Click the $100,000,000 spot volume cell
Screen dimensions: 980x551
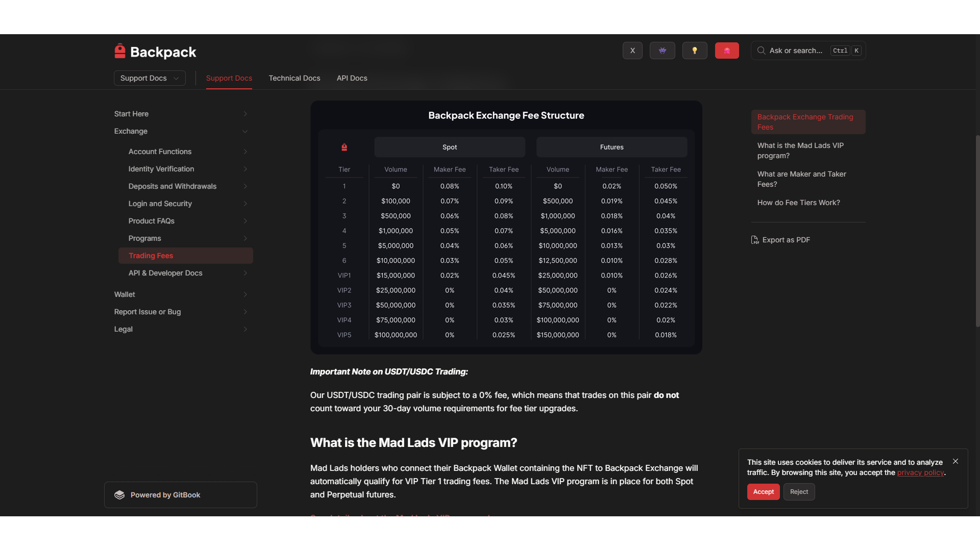(x=396, y=335)
